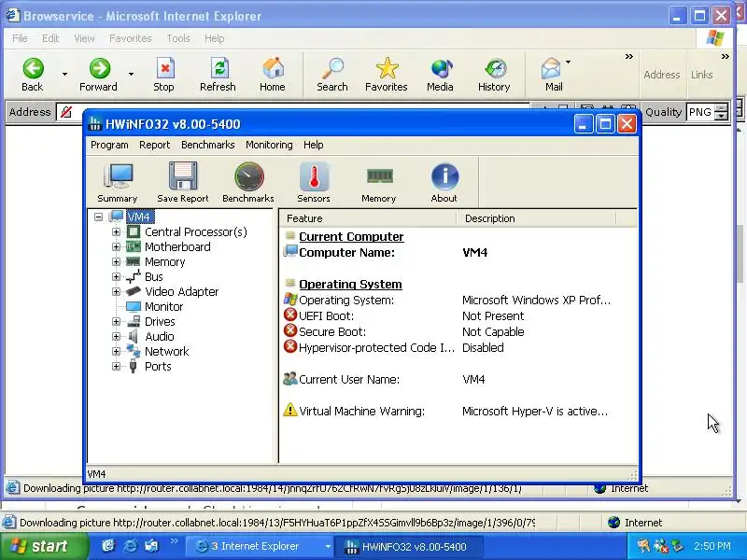The width and height of the screenshot is (747, 560).
Task: Open the HWiNFO32 Help menu
Action: 314,145
